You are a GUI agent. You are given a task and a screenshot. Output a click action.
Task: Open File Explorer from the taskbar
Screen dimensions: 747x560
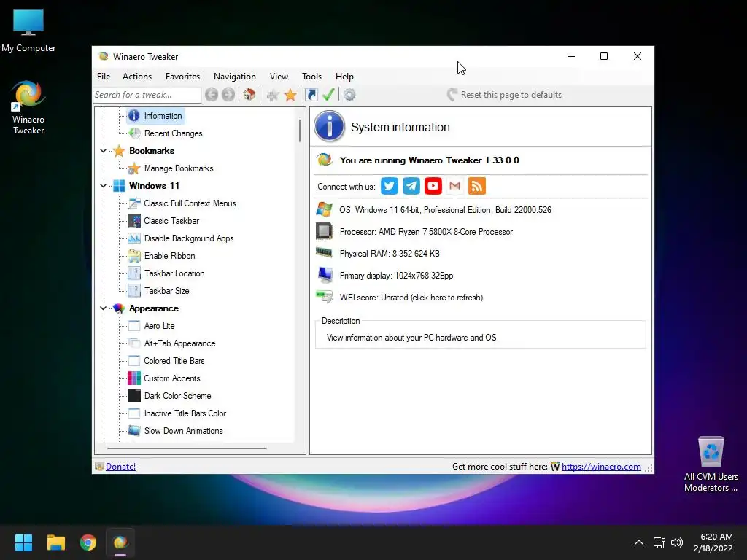pyautogui.click(x=55, y=542)
